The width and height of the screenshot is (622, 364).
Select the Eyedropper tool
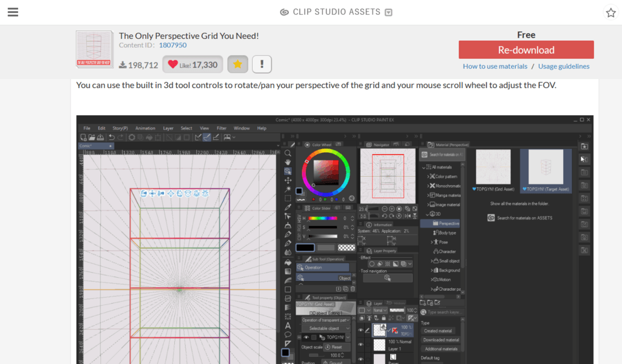[x=288, y=207]
